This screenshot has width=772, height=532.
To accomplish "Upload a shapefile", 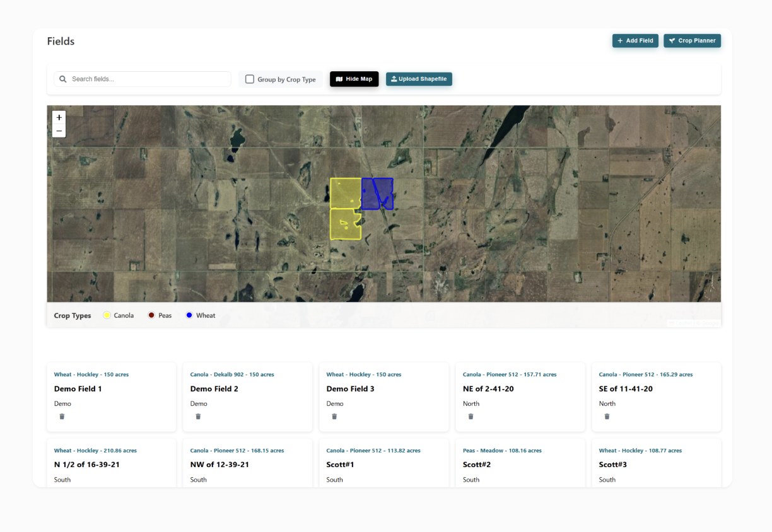I will click(x=419, y=79).
